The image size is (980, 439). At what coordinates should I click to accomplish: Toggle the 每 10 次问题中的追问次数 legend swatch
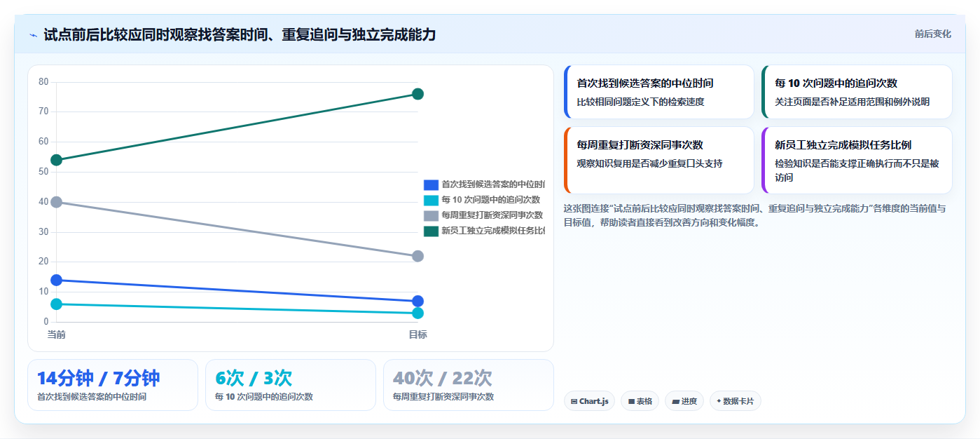pyautogui.click(x=431, y=200)
